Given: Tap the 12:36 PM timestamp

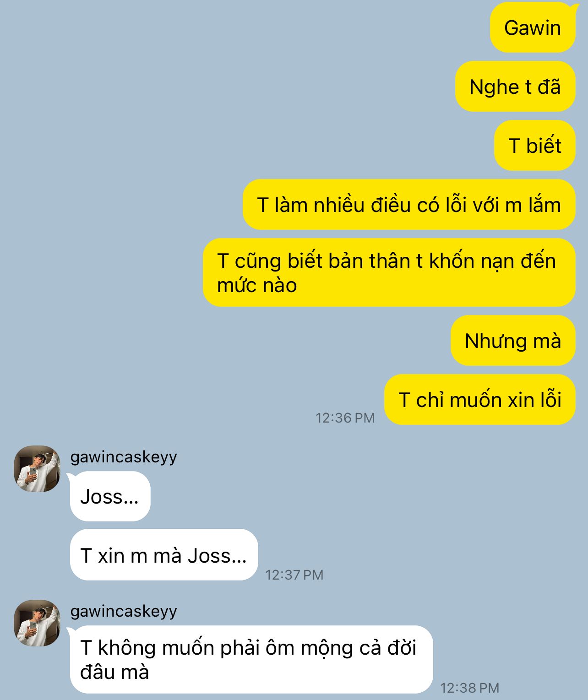Looking at the screenshot, I should coord(345,418).
